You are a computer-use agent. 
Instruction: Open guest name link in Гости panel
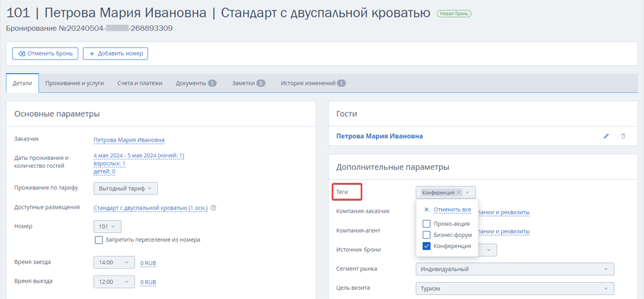coord(380,136)
